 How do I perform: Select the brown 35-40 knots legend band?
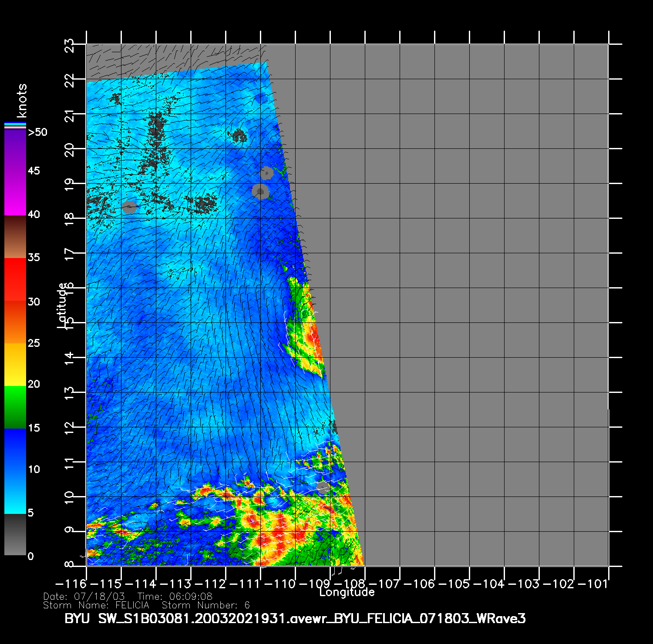15,237
